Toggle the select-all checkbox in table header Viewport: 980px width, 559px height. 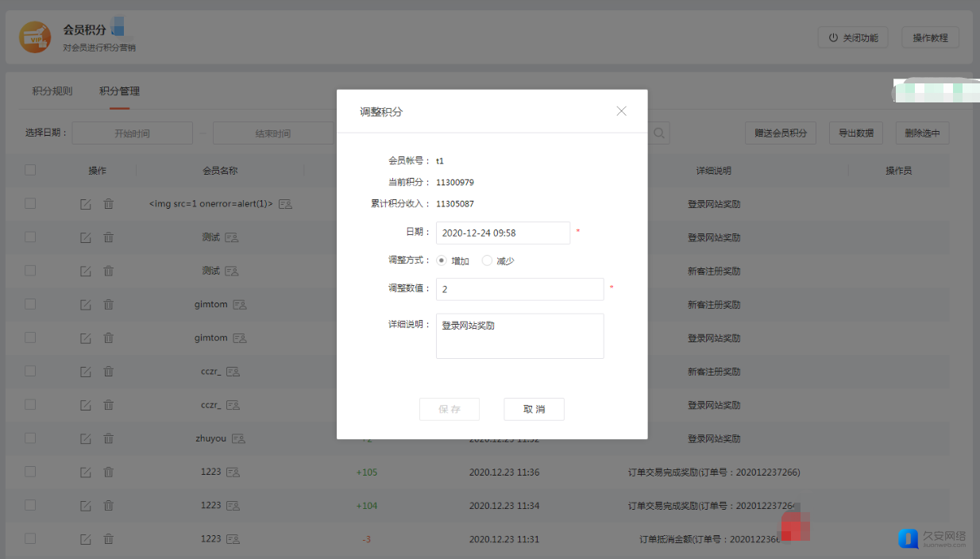[30, 170]
